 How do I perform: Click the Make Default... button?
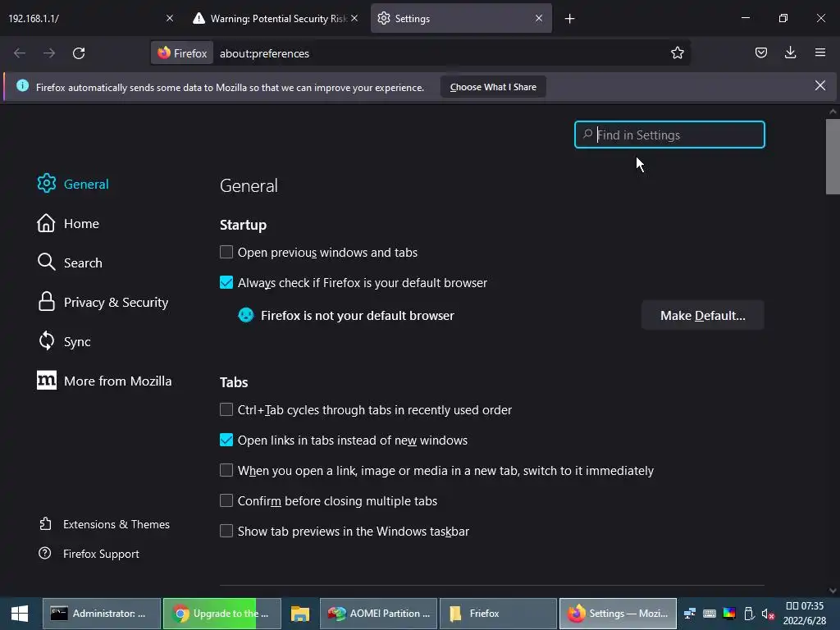click(x=702, y=315)
